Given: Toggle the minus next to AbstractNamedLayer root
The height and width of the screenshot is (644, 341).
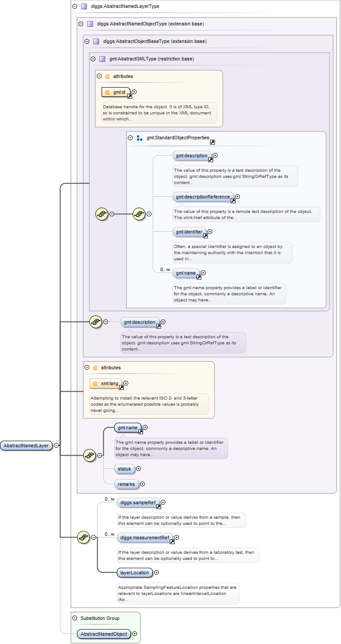Looking at the screenshot, I should [56, 446].
